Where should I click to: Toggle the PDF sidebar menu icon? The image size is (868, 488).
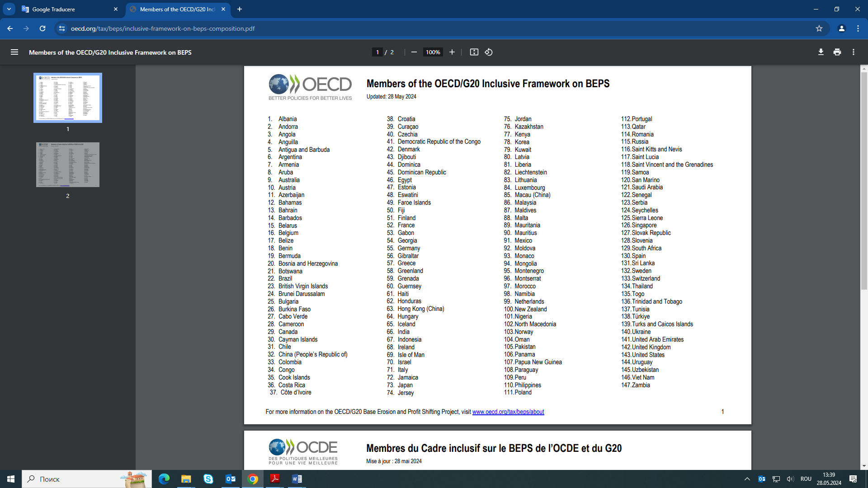pos(14,52)
